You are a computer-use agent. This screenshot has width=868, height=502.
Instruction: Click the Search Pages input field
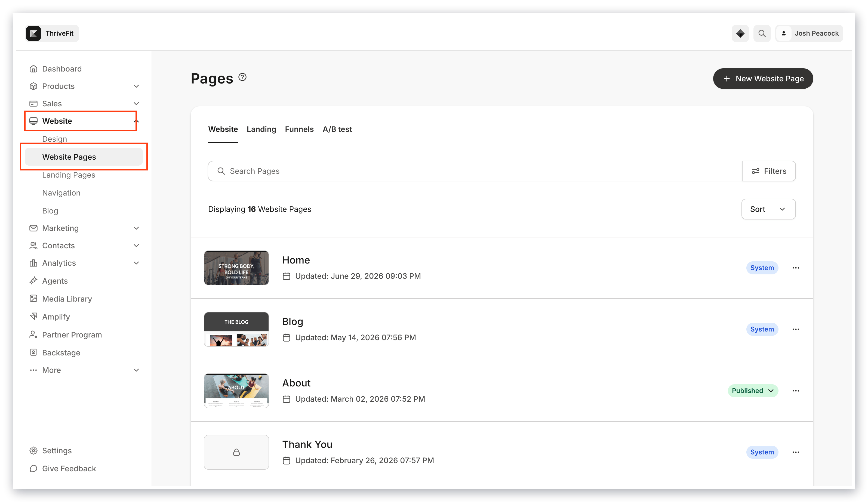pos(475,171)
